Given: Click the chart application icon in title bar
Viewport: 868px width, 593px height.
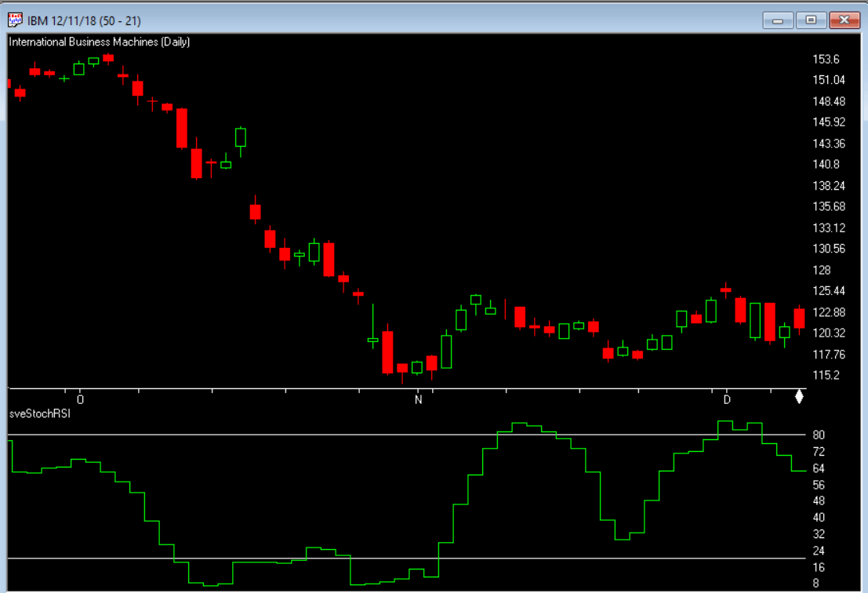Looking at the screenshot, I should pyautogui.click(x=15, y=20).
